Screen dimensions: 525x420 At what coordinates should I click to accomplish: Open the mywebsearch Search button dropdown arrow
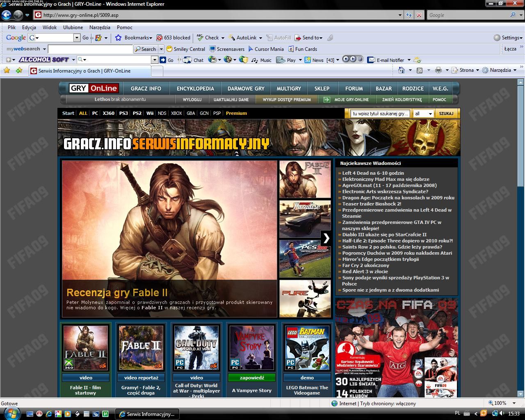[x=161, y=49]
